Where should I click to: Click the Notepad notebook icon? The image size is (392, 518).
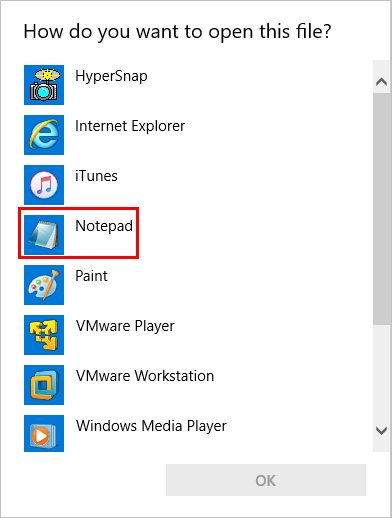click(44, 235)
